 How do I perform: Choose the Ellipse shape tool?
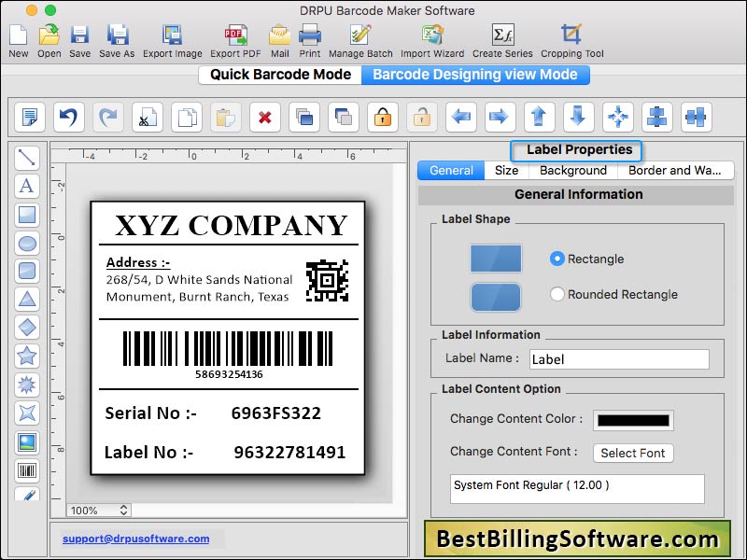coord(27,243)
